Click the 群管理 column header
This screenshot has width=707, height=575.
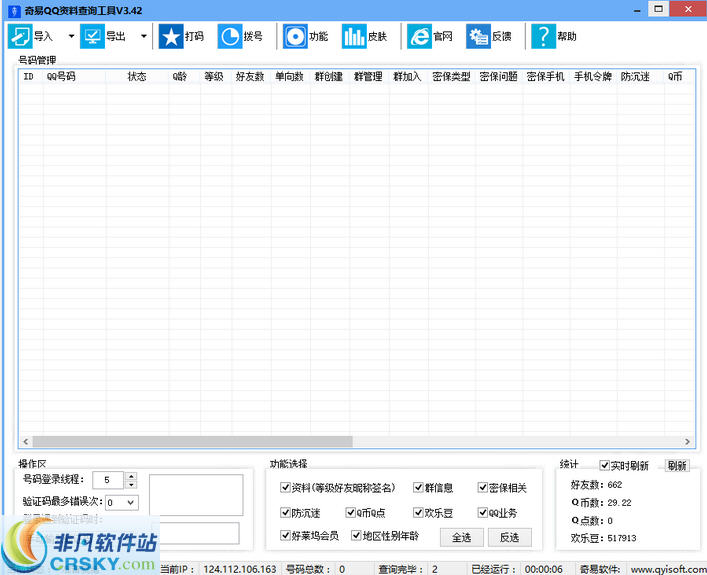pyautogui.click(x=369, y=77)
